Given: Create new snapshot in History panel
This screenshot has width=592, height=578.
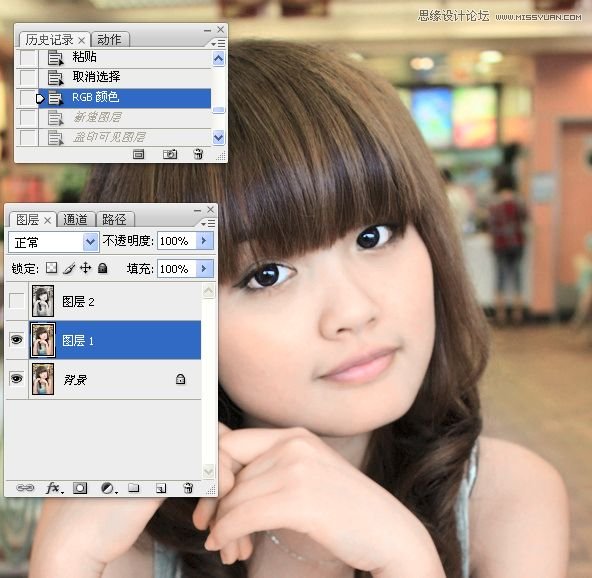Looking at the screenshot, I should 170,154.
